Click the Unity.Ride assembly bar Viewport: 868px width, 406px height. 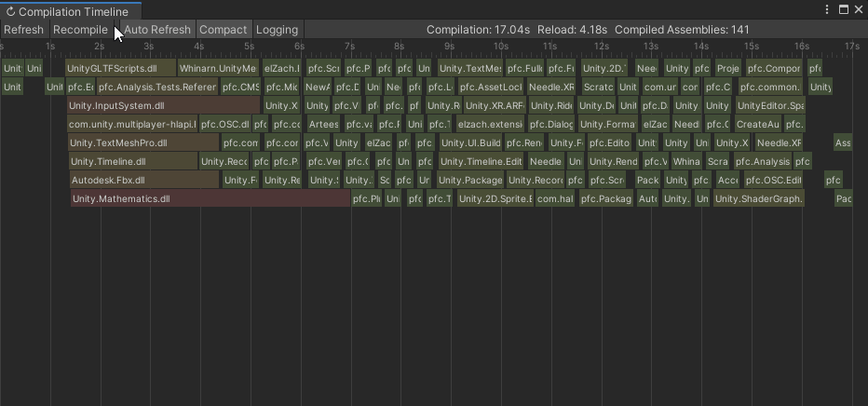click(x=550, y=105)
